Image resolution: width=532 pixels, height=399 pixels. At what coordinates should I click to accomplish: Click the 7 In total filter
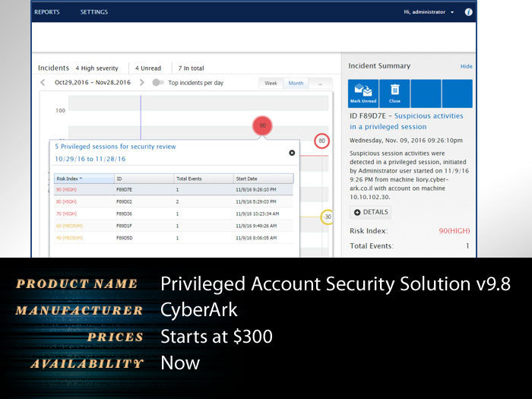[x=191, y=68]
